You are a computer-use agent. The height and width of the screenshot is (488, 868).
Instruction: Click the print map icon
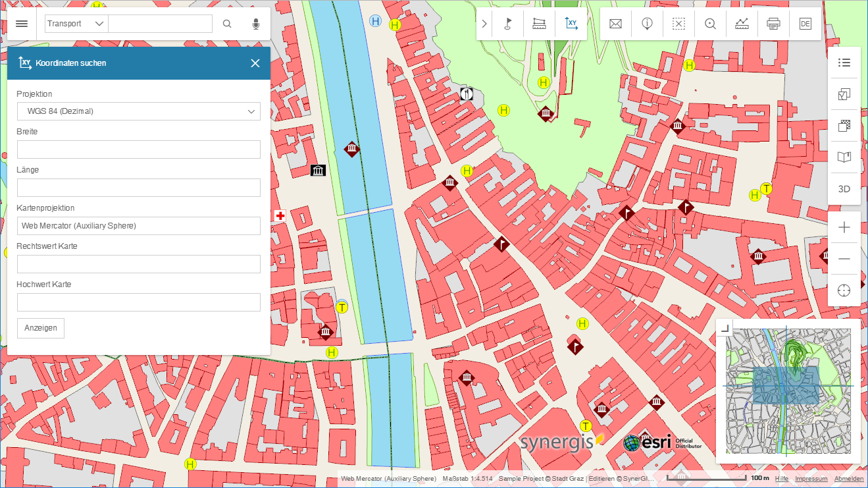click(773, 24)
